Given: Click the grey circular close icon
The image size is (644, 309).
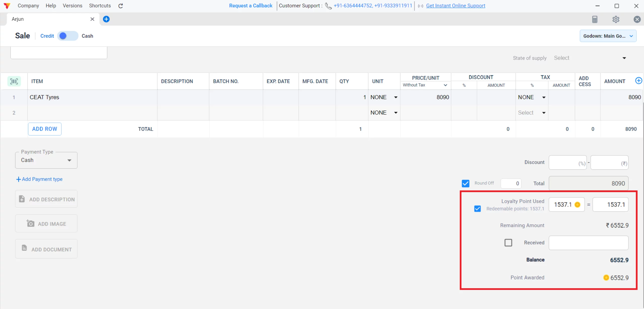Looking at the screenshot, I should [637, 19].
